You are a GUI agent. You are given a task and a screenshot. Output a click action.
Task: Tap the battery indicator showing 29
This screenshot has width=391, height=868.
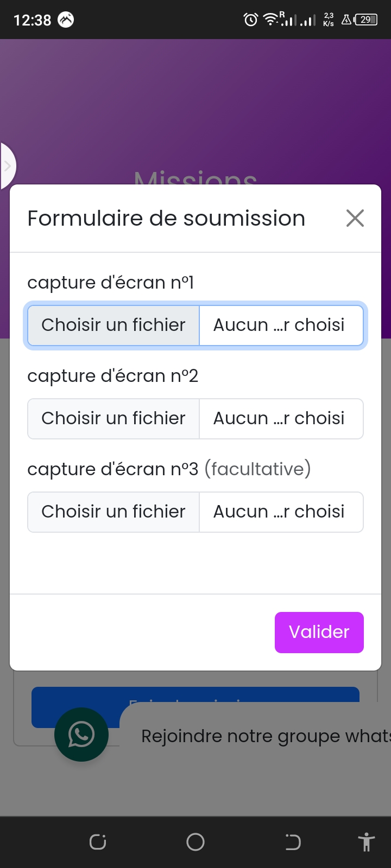coord(365,20)
